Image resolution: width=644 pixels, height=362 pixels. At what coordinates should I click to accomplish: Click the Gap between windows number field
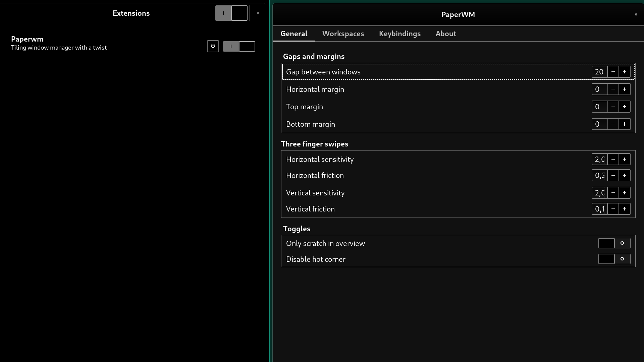(599, 72)
